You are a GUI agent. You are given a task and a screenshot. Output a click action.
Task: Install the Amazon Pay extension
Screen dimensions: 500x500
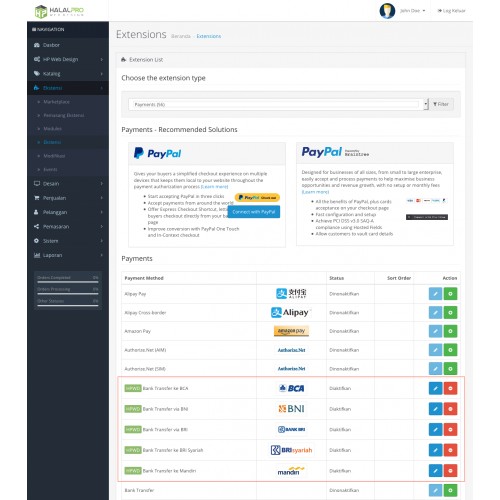(x=450, y=331)
